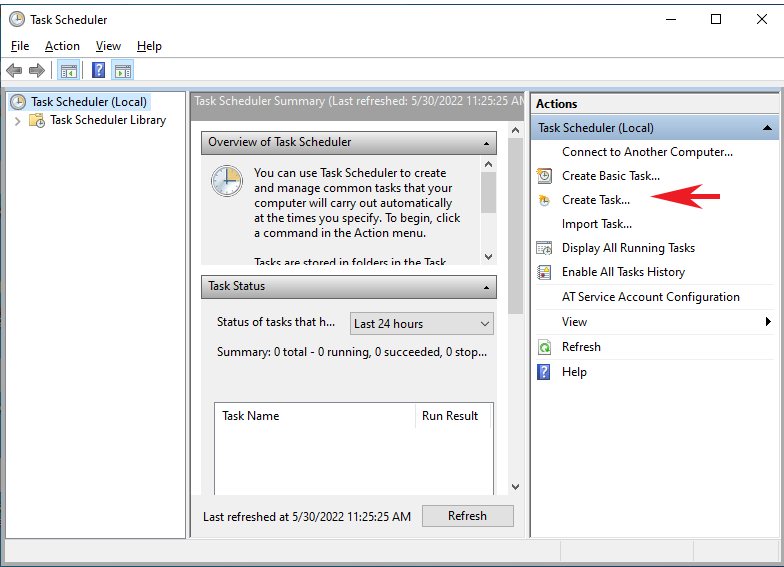Minimize the Task Scheduler window
Image resolution: width=784 pixels, height=567 pixels.
[671, 20]
